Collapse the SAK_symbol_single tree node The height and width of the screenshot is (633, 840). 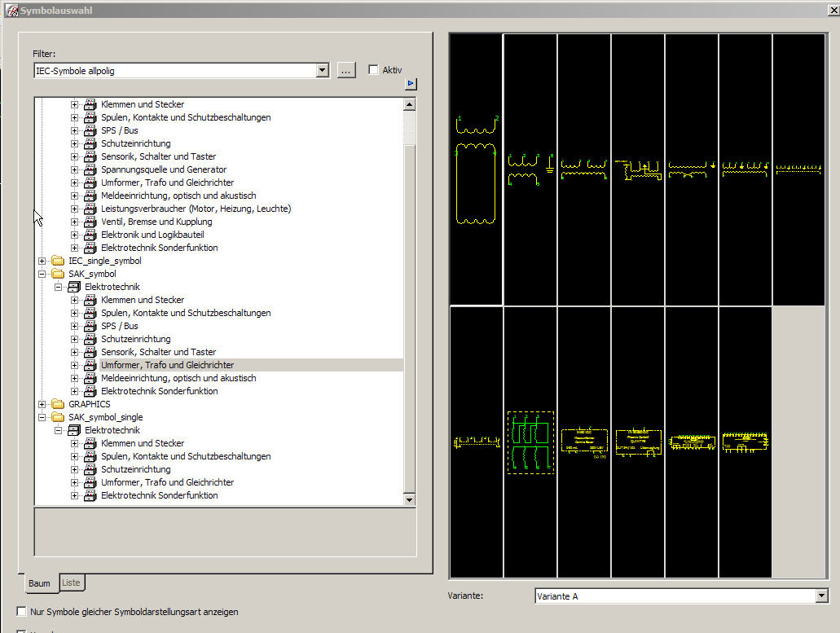(42, 417)
